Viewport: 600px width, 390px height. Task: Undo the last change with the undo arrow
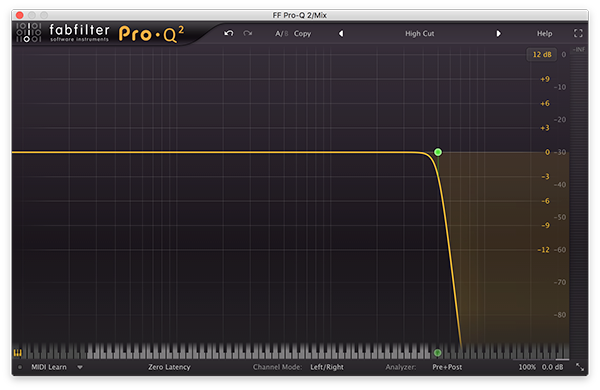pos(229,34)
